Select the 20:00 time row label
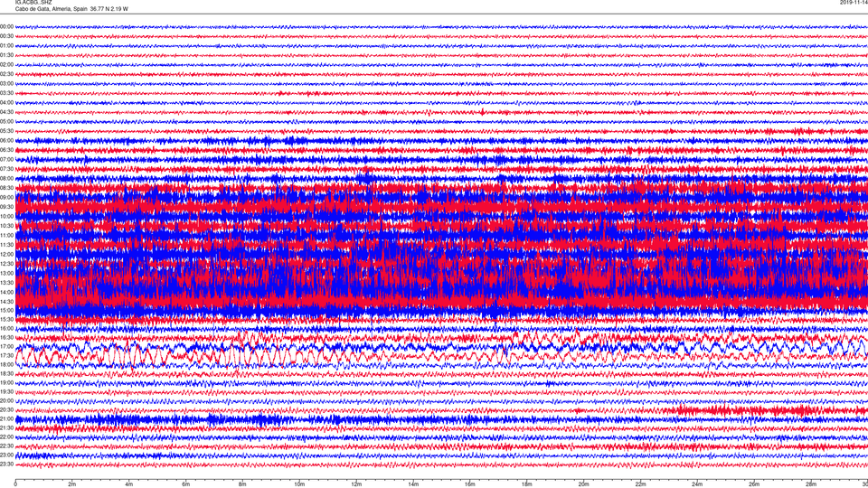 tap(6, 400)
